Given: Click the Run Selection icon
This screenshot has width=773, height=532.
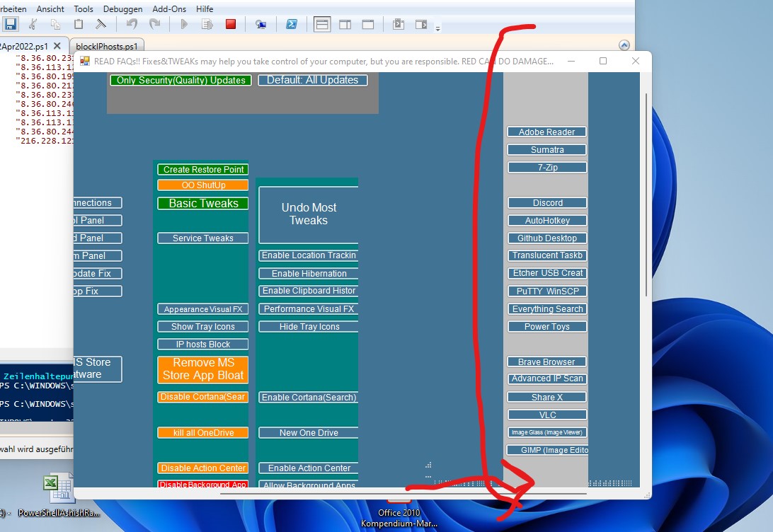Looking at the screenshot, I should pos(207,24).
